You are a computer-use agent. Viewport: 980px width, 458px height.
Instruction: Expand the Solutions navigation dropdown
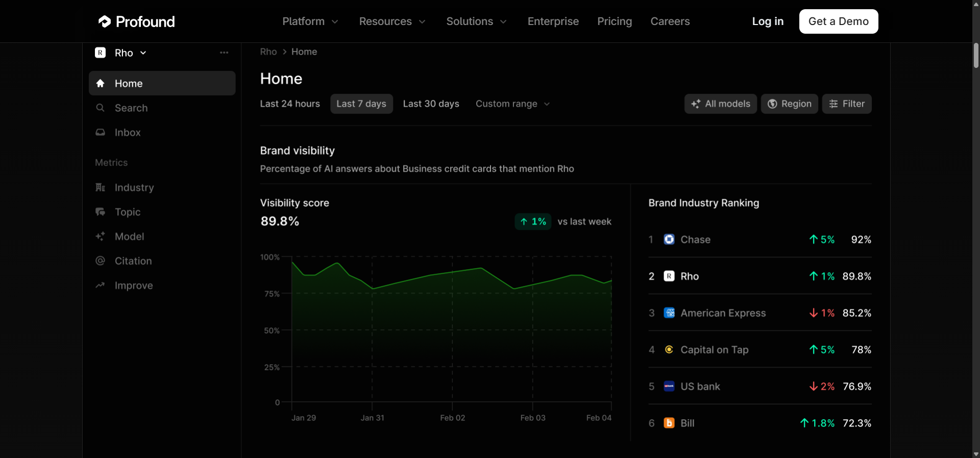(x=476, y=21)
